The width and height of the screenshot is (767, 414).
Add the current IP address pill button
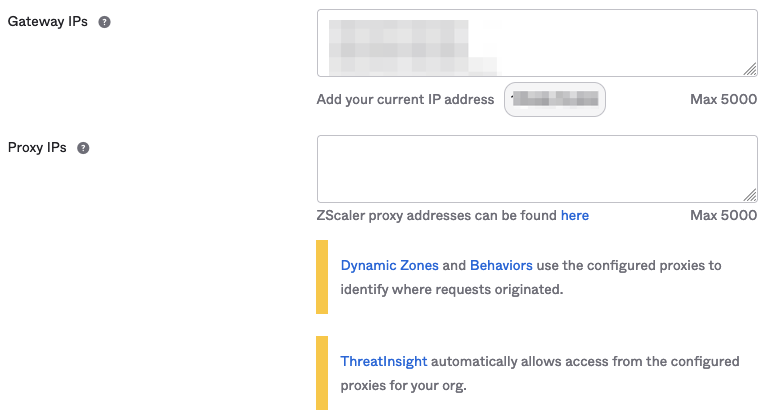click(555, 99)
